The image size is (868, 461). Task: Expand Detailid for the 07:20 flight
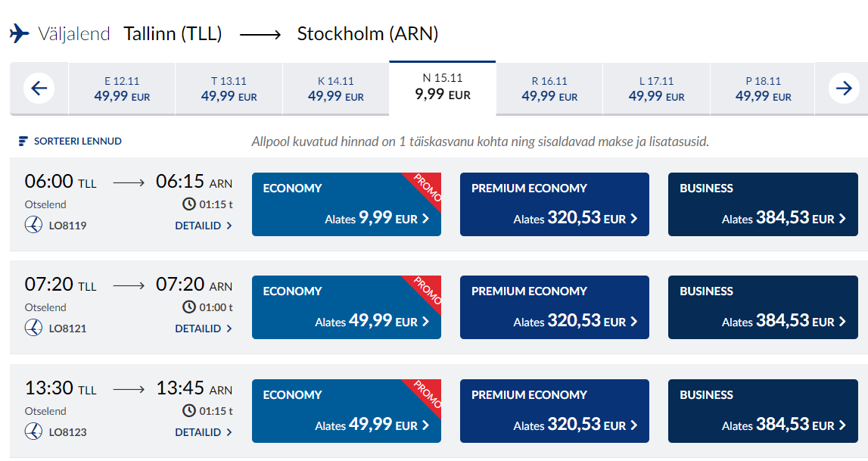203,329
